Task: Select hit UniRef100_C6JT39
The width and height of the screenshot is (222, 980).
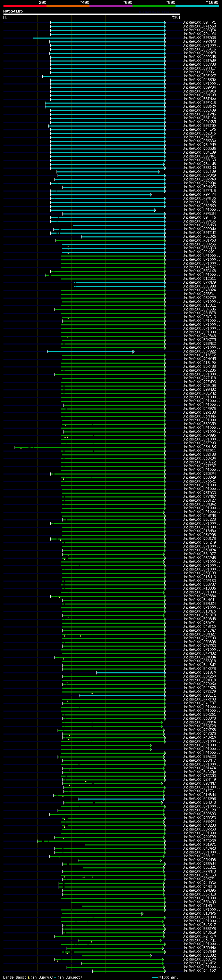Action: [199, 172]
